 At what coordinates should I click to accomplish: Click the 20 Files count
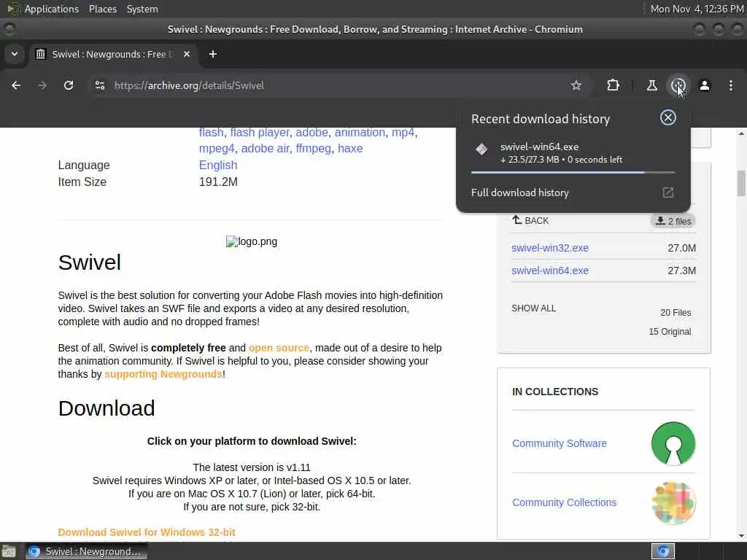[x=676, y=312]
